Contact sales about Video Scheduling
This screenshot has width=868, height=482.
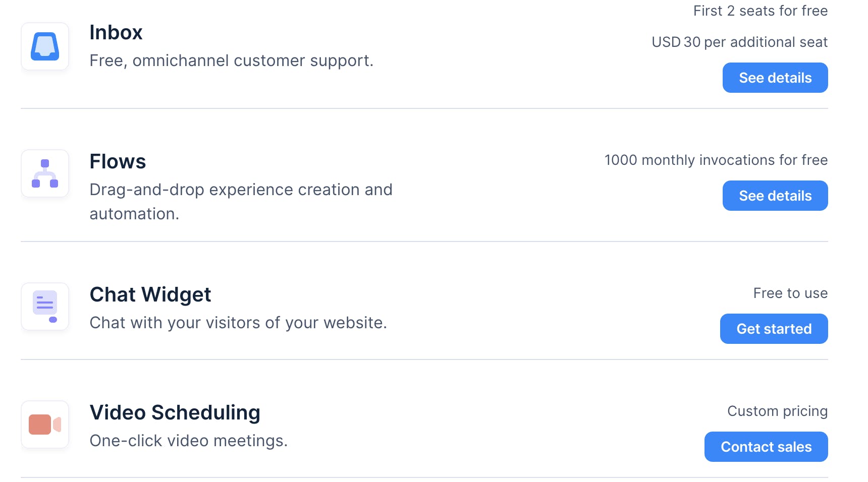[766, 447]
